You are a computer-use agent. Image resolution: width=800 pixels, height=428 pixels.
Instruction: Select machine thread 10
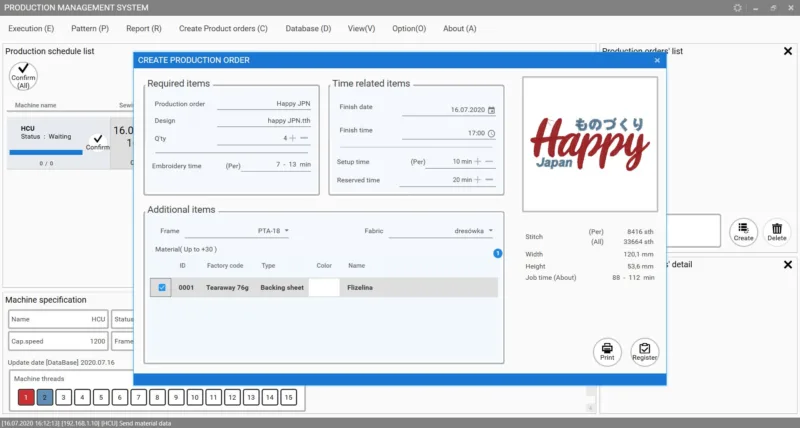[195, 397]
